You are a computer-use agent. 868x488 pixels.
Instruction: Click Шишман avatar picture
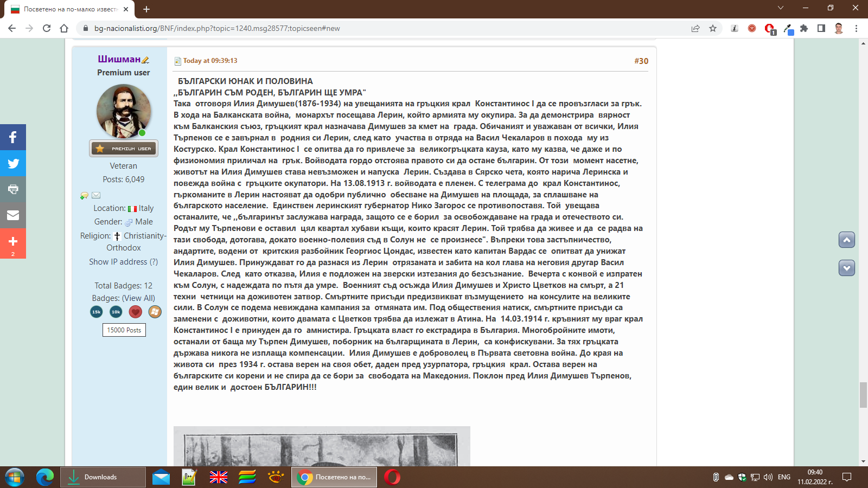tap(124, 111)
